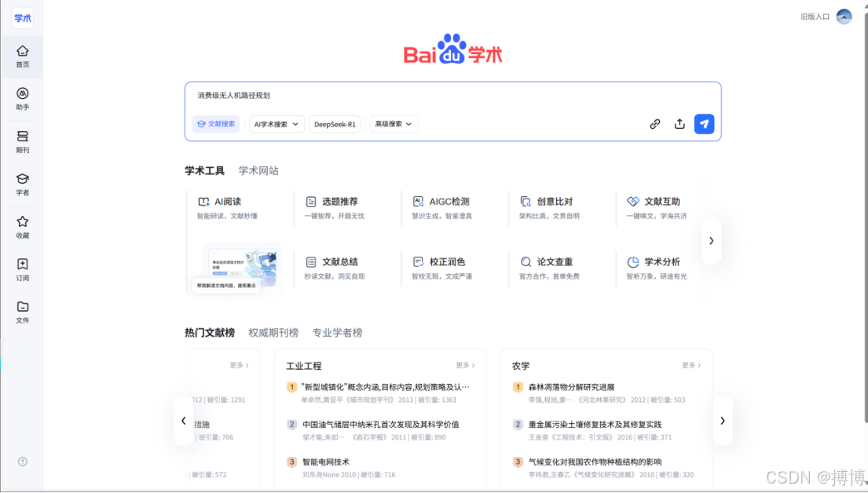
Task: Show next academic tools with right arrow
Action: click(x=712, y=241)
